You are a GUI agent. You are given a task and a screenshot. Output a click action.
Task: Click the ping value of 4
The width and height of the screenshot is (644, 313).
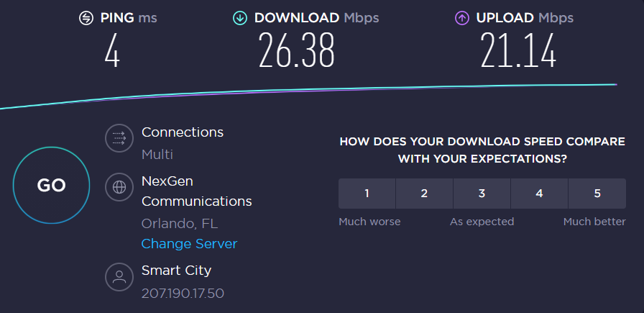112,50
